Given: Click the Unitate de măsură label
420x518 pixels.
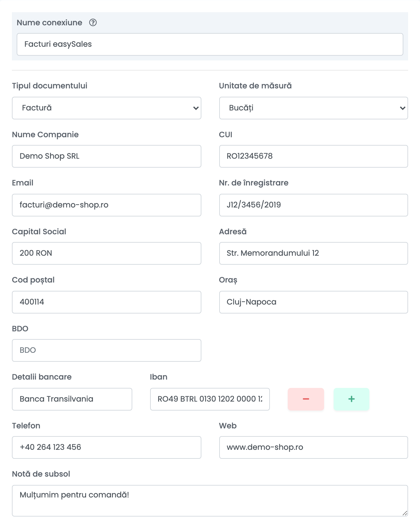Looking at the screenshot, I should click(x=255, y=86).
